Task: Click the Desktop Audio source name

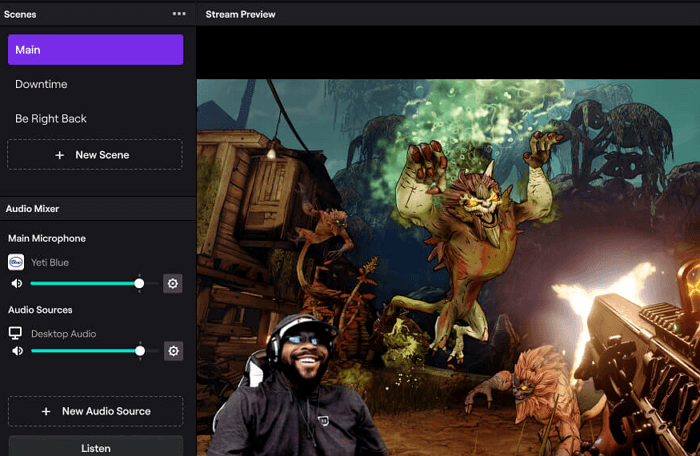Action: [63, 334]
